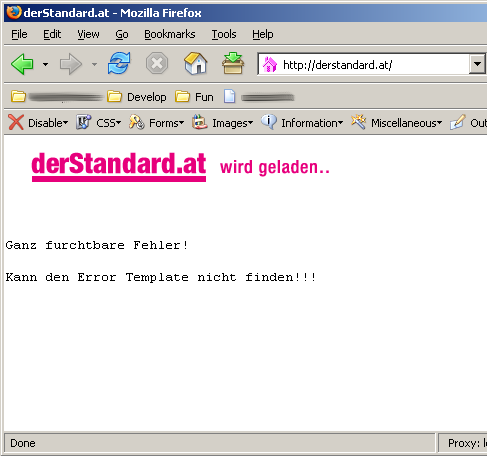Image resolution: width=487 pixels, height=456 pixels.
Task: Open the Downloads icon in the toolbar
Action: click(x=233, y=63)
